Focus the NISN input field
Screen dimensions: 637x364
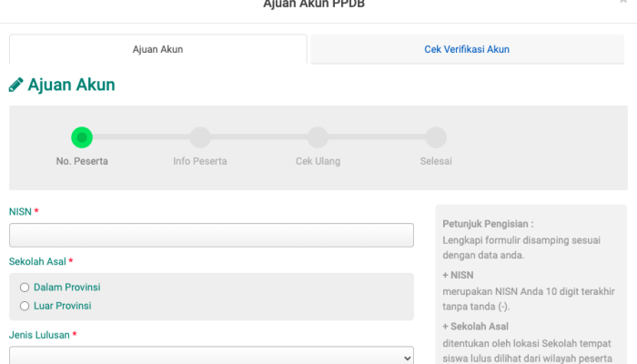[x=211, y=235]
